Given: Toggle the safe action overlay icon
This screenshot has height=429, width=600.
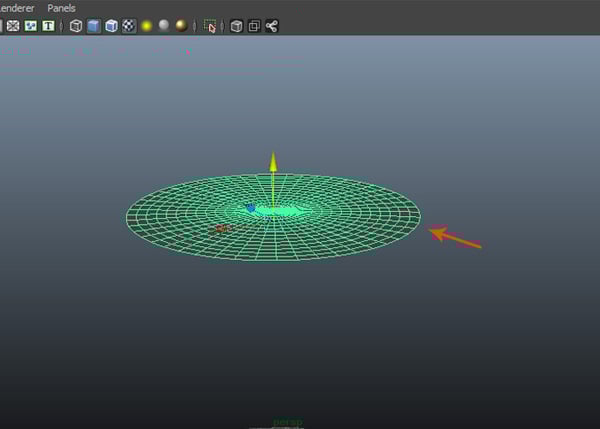Looking at the screenshot, I should pyautogui.click(x=30, y=26).
